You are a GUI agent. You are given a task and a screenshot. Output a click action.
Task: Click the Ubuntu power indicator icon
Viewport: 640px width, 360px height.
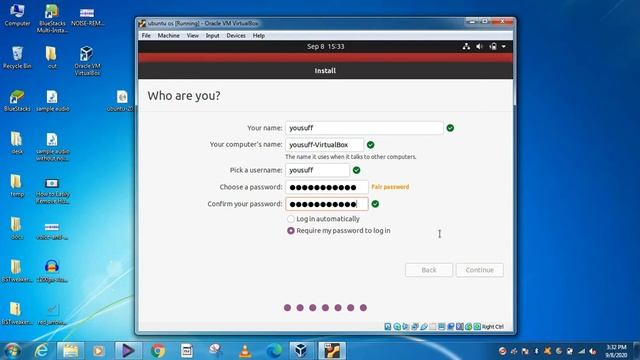(x=493, y=47)
